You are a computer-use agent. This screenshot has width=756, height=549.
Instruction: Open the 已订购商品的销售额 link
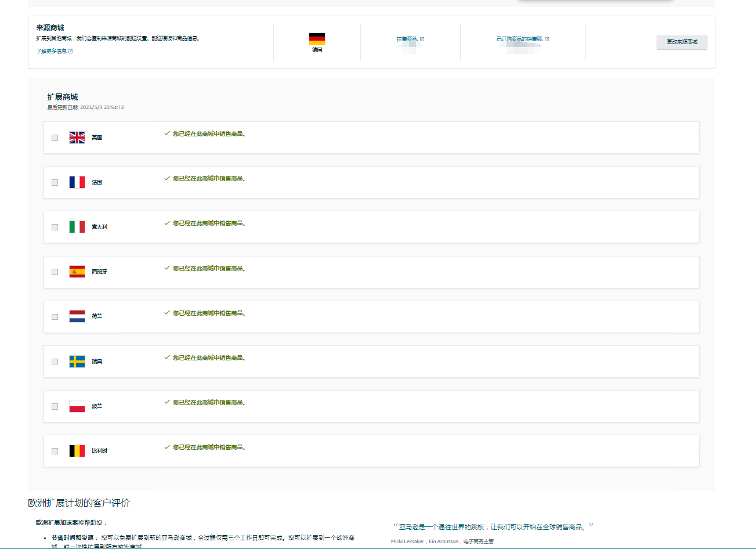click(520, 39)
